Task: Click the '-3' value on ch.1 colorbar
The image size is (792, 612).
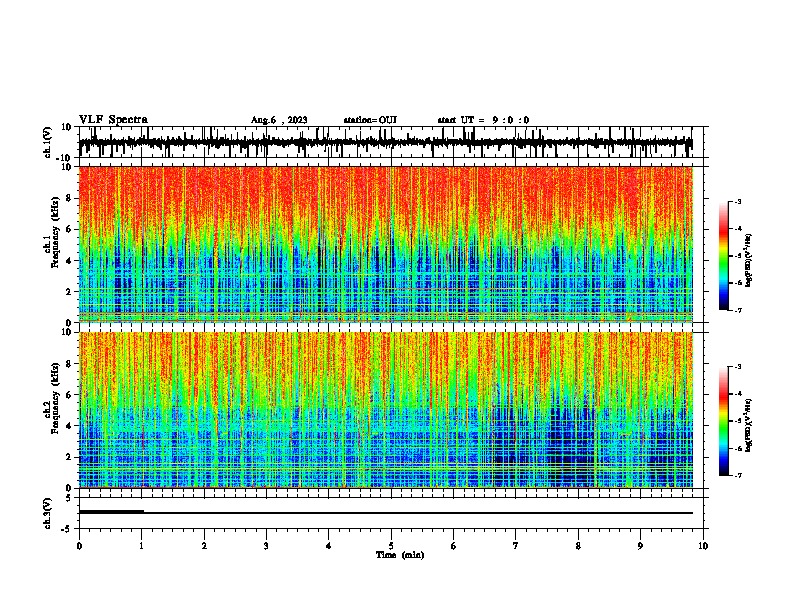Action: coord(737,201)
